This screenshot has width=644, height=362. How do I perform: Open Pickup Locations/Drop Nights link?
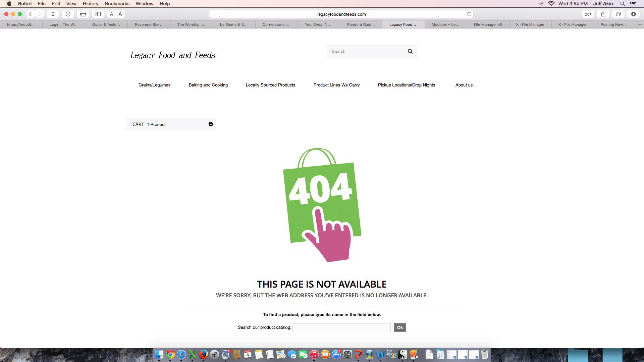click(406, 85)
